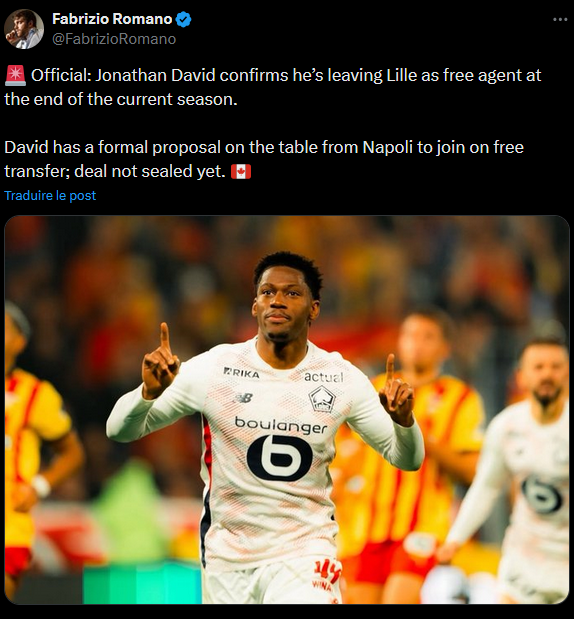This screenshot has width=574, height=619.
Task: Open the @FabrizioRomano handle link
Action: [114, 39]
